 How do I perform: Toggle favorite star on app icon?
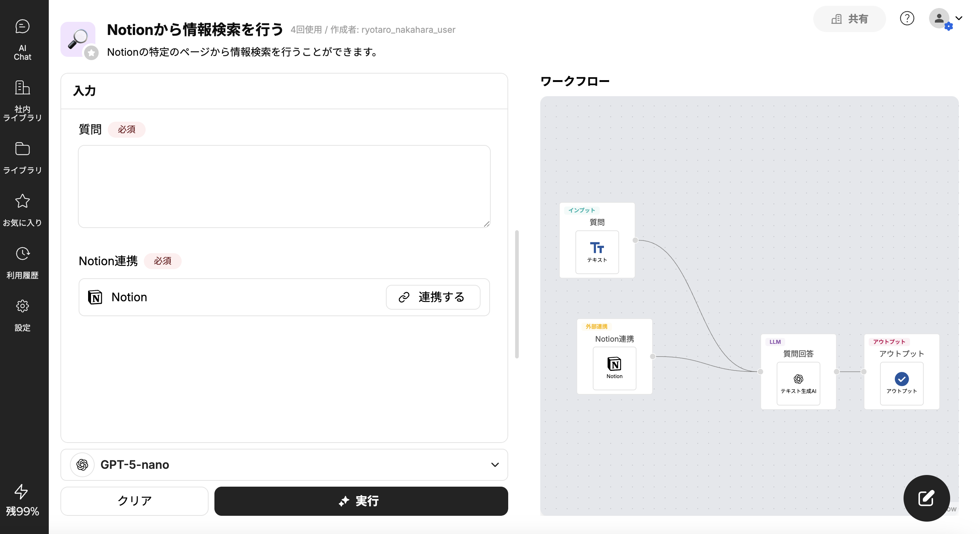click(x=91, y=53)
